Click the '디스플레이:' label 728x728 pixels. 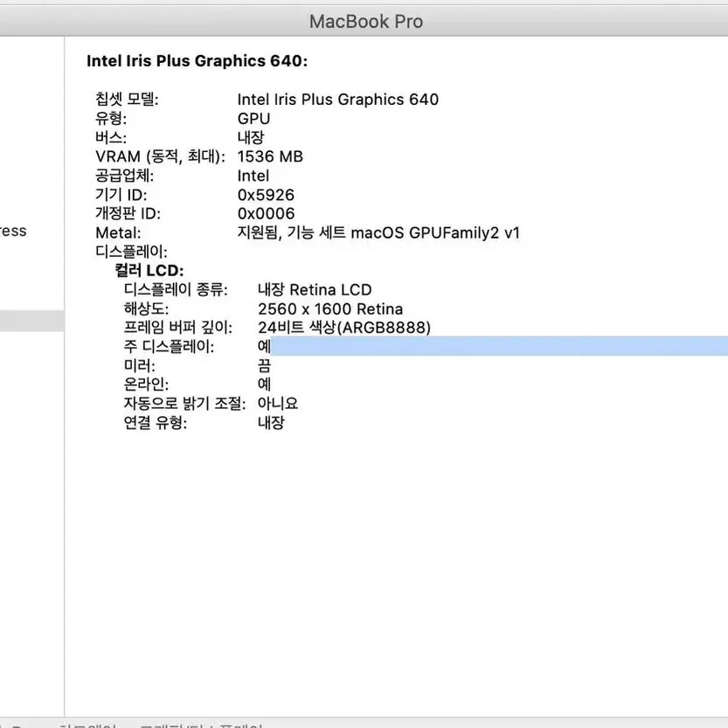(x=131, y=252)
